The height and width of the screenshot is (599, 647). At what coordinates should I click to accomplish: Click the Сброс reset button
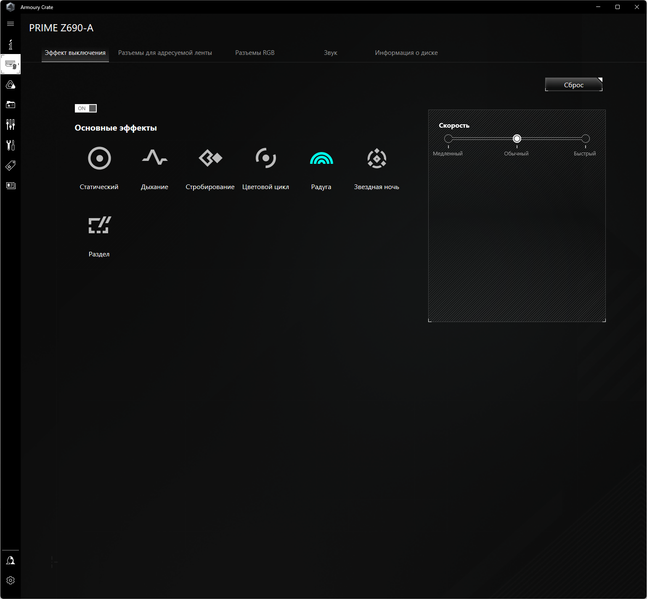coord(574,85)
